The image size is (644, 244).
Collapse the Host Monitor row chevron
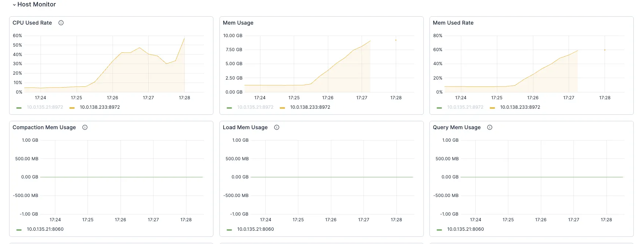[14, 5]
